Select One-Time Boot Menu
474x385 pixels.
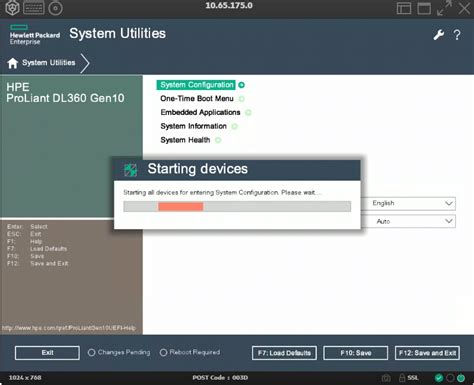pyautogui.click(x=197, y=99)
